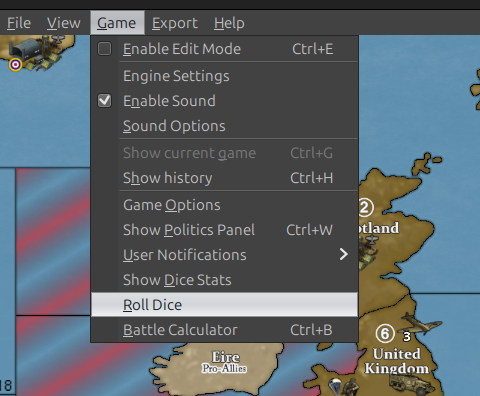The width and height of the screenshot is (480, 396).
Task: Open the View menu
Action: [x=63, y=23]
